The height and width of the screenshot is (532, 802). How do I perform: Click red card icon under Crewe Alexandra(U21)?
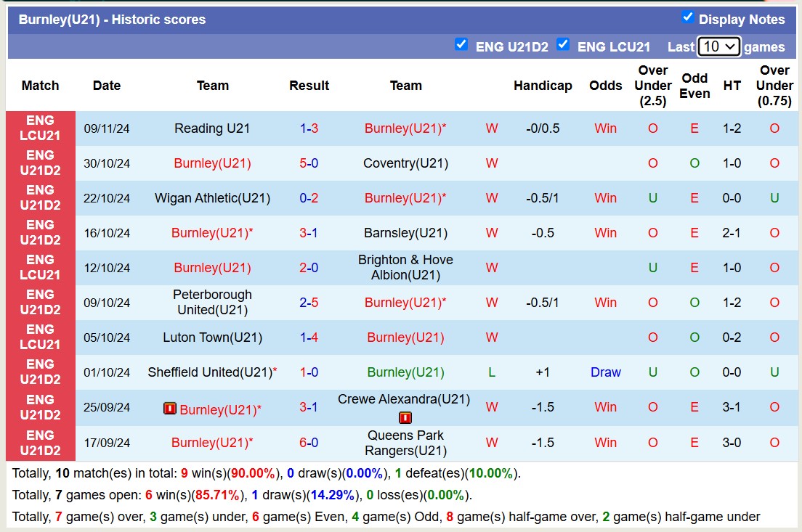(x=405, y=418)
